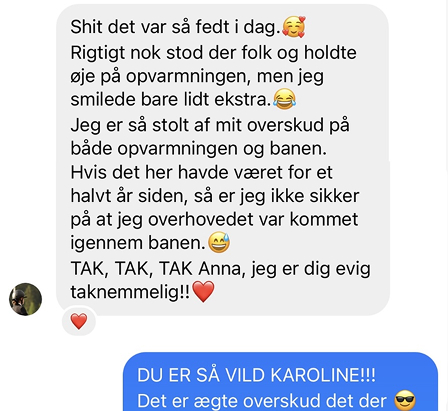Screen dimensions: 448x411
Task: Click the line "Jeg er så stolt af mit overskud på"
Action: pyautogui.click(x=210, y=125)
